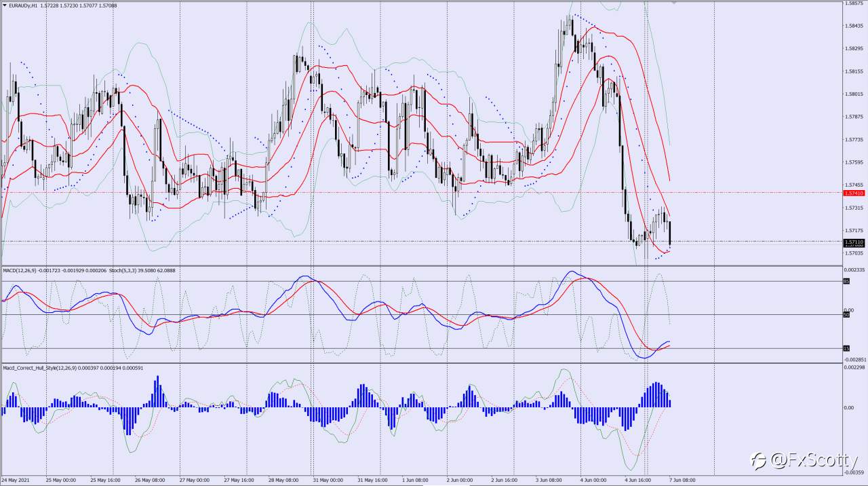
Task: Click the 26 May 08:00 time label
Action: [150, 481]
